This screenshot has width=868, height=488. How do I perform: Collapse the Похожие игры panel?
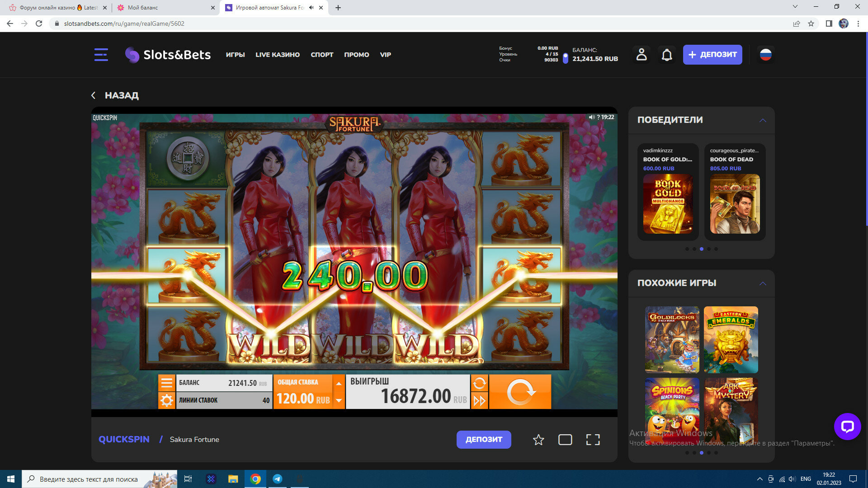coord(763,283)
